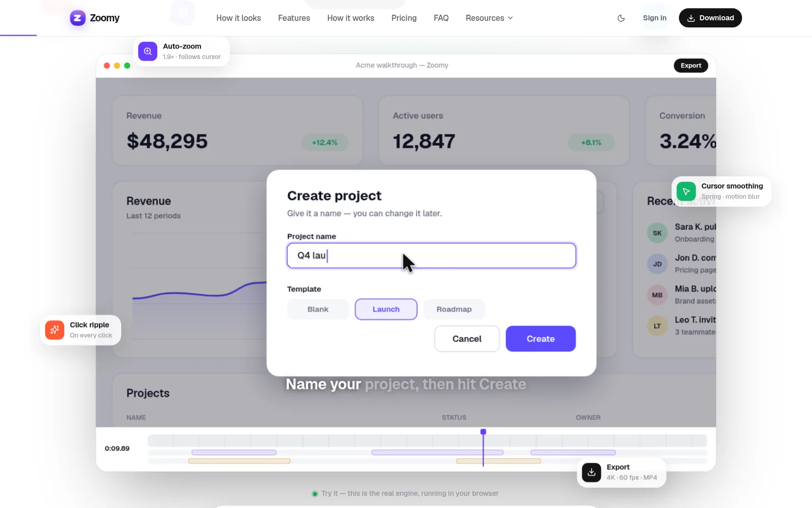Toggle dark mode moon icon
Viewport: 812px width, 508px height.
point(621,18)
